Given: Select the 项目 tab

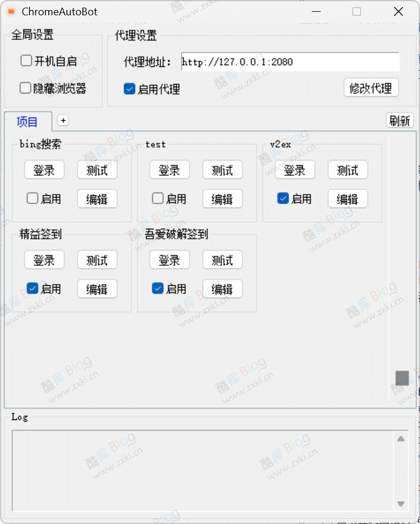Looking at the screenshot, I should click(x=28, y=122).
